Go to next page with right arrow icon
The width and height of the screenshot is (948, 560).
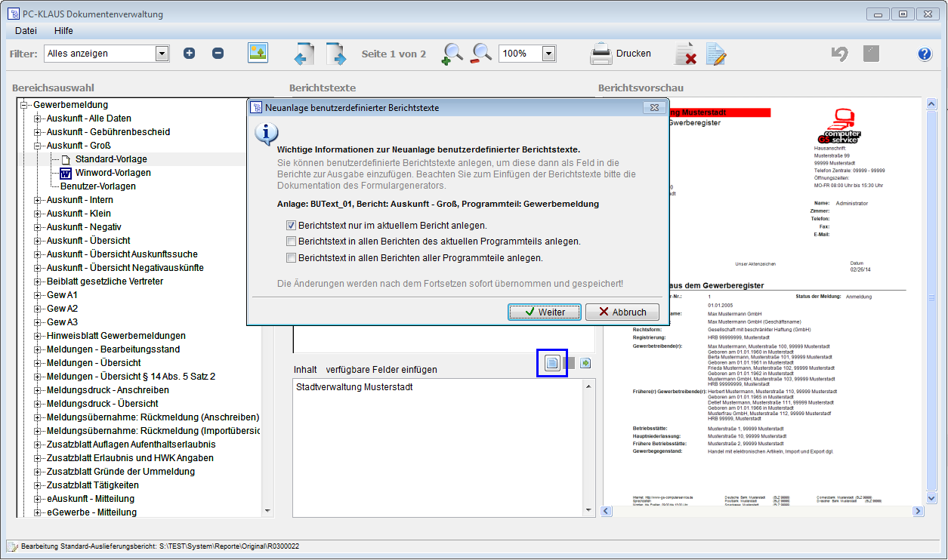tap(335, 54)
